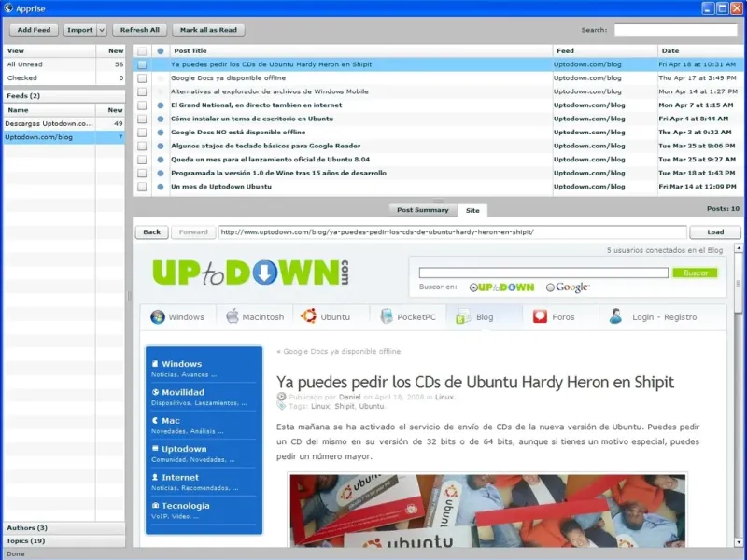
Task: Switch to the Site tab
Action: pyautogui.click(x=472, y=211)
